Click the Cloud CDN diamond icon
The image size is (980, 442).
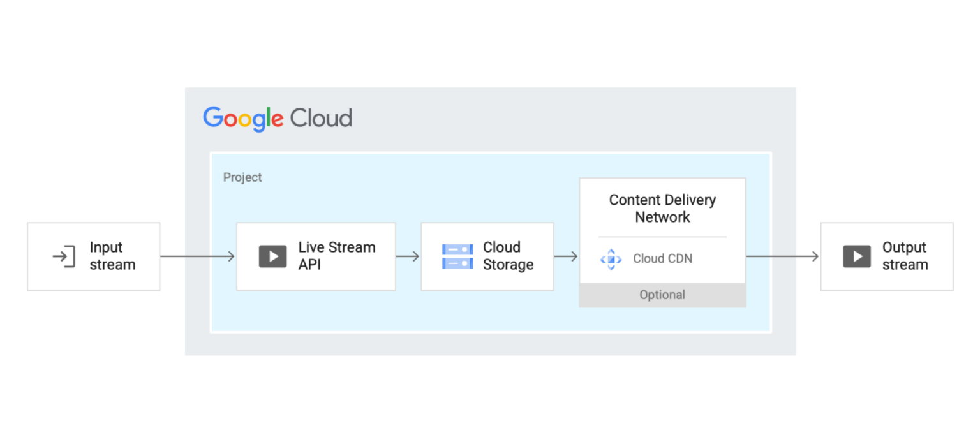click(611, 259)
